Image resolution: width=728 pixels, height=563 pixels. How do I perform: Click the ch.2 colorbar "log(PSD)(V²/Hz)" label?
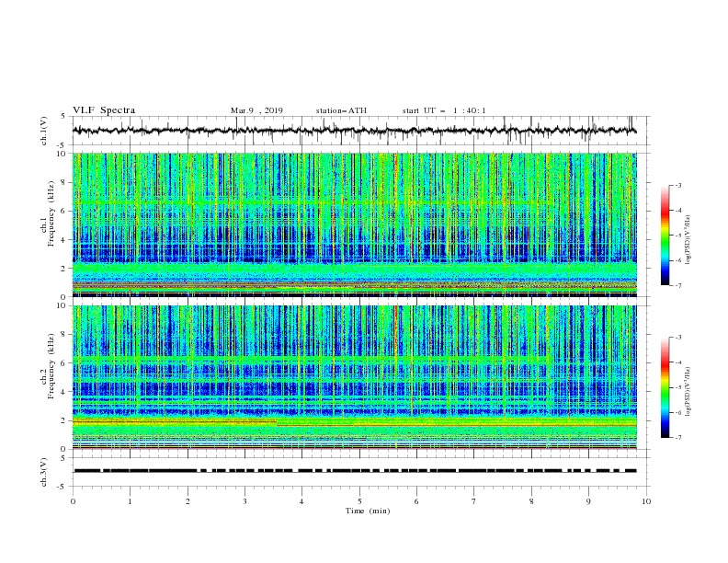[688, 392]
